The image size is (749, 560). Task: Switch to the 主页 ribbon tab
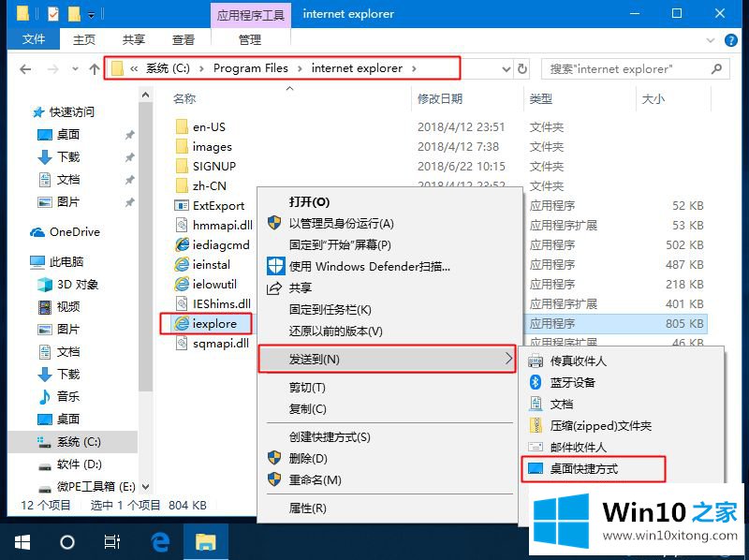pos(84,39)
